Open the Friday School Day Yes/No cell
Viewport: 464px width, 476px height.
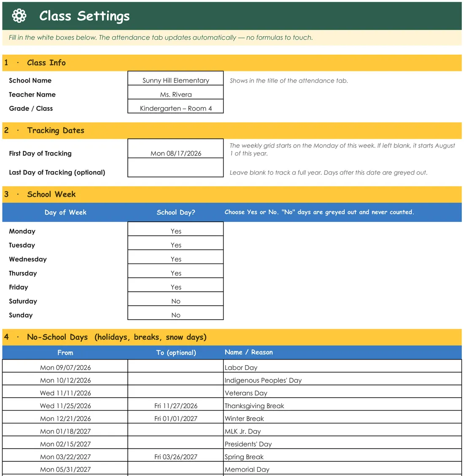tap(175, 285)
